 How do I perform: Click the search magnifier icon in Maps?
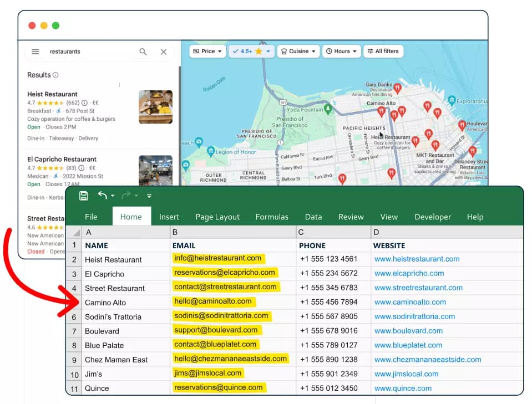coord(143,51)
